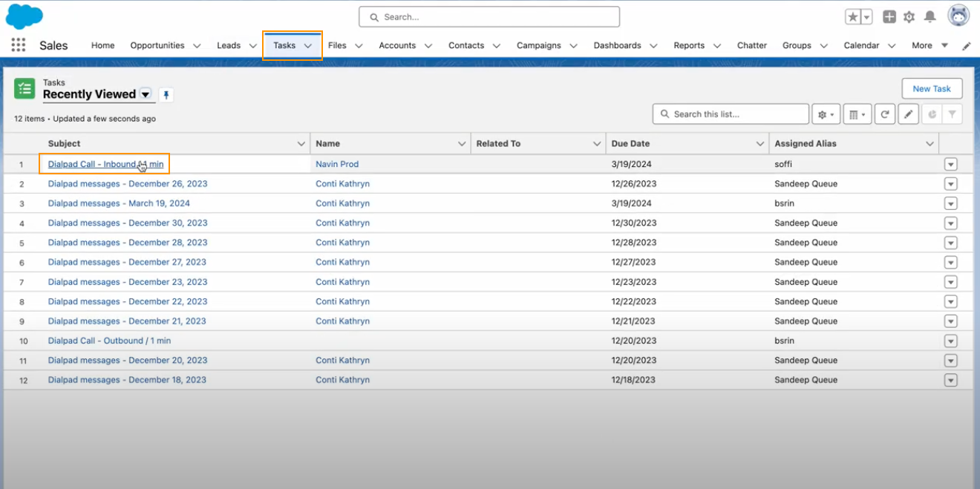Click the New Task button
This screenshot has width=980, height=489.
pyautogui.click(x=932, y=89)
